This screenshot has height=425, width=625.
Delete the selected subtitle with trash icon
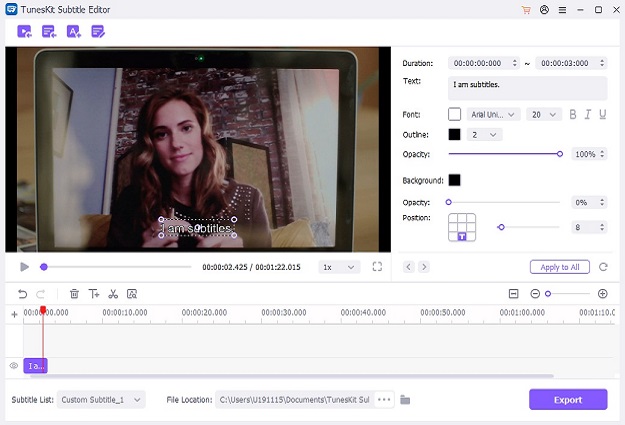click(74, 294)
